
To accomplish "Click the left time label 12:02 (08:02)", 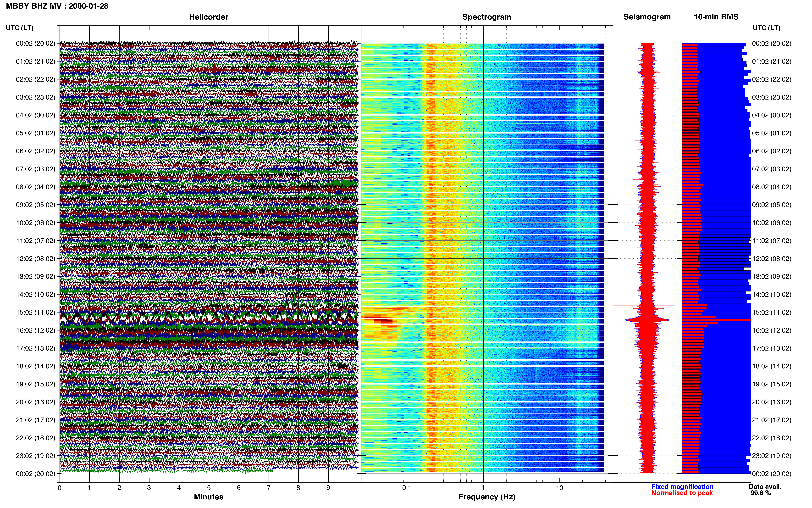I will point(36,259).
